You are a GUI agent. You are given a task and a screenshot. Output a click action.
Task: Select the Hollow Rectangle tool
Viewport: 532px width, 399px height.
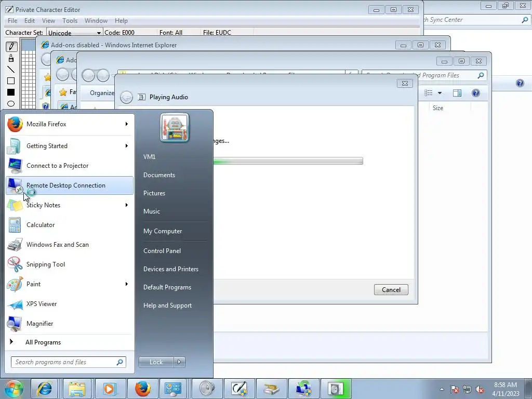(11, 81)
